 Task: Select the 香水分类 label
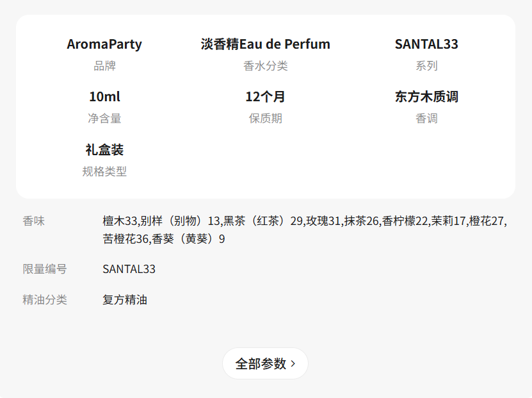point(266,65)
